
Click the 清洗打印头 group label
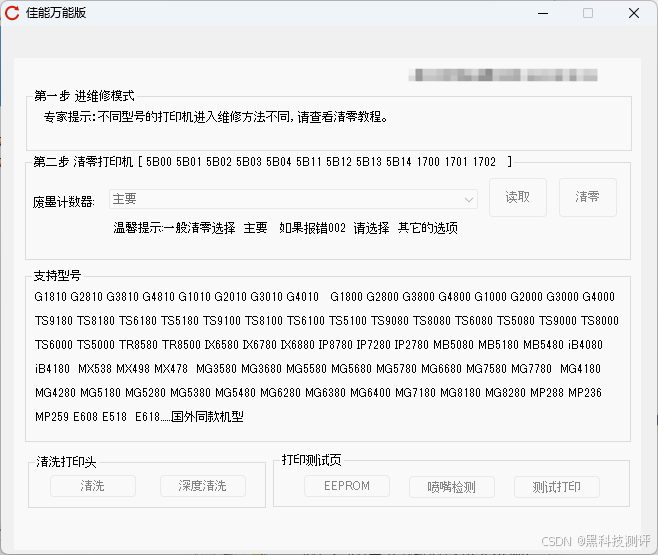[66, 462]
